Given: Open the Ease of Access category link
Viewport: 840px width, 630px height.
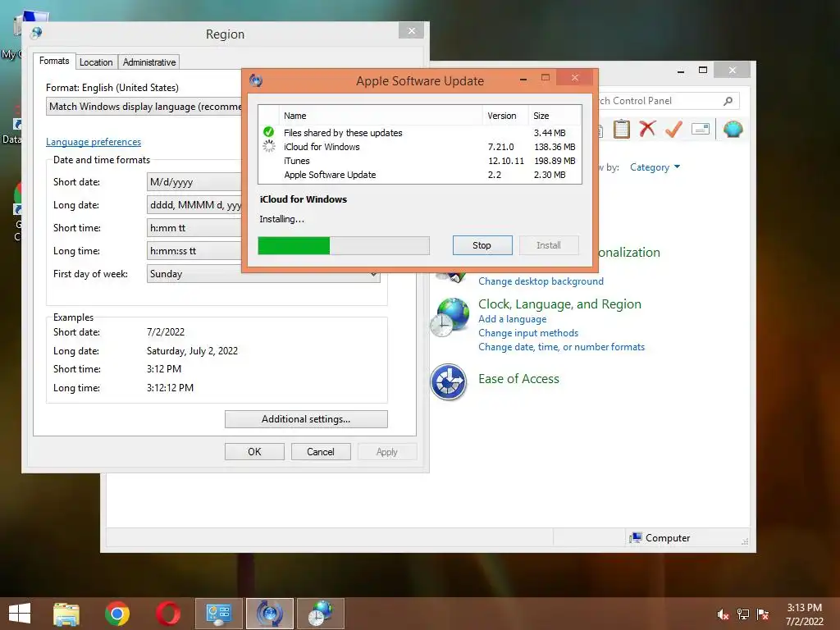Looking at the screenshot, I should (518, 379).
